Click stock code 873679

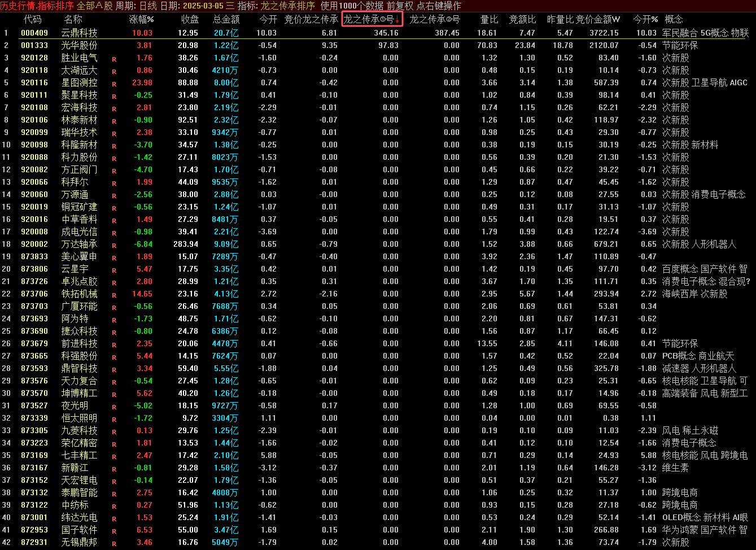34,343
